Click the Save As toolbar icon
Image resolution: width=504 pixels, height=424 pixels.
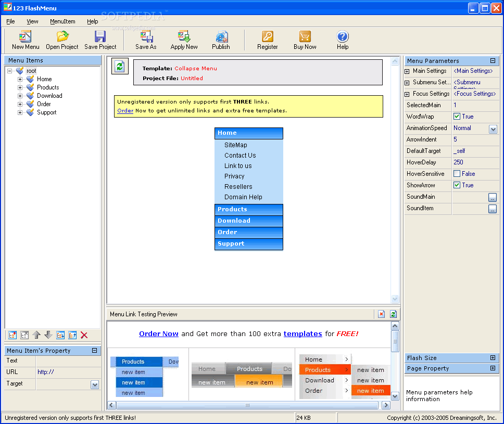click(146, 36)
